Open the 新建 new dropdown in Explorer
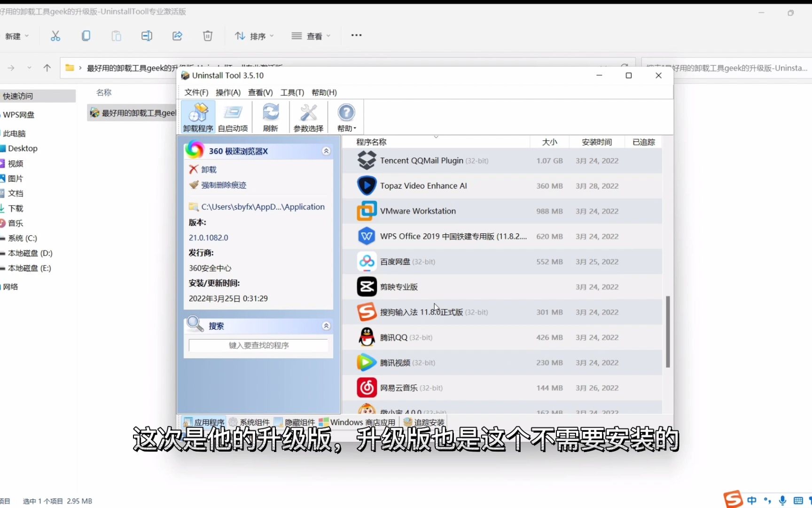 17,36
